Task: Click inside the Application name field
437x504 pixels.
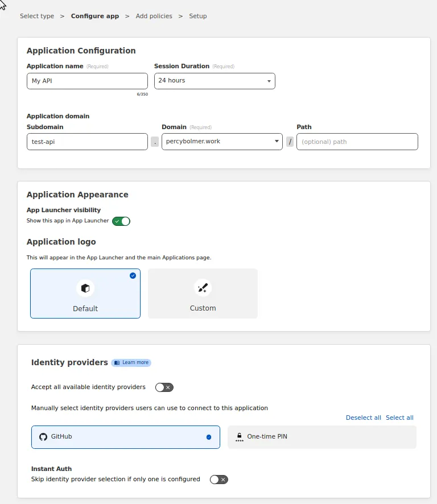Action: tap(86, 81)
